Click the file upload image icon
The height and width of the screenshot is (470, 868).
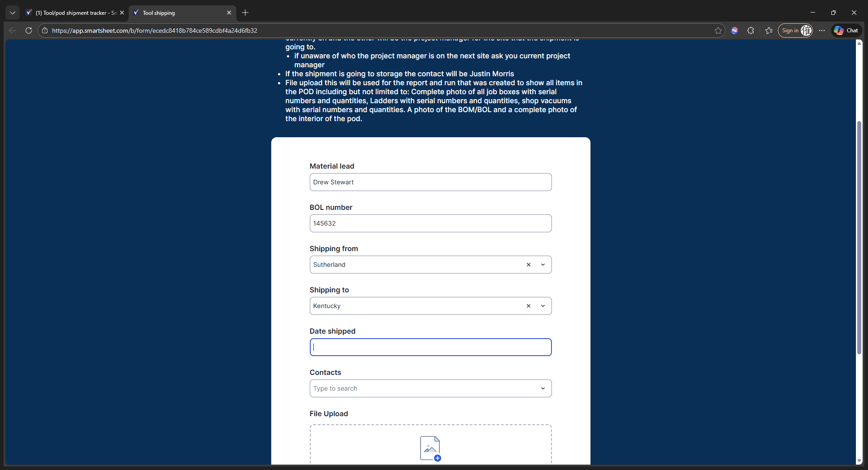pos(430,448)
